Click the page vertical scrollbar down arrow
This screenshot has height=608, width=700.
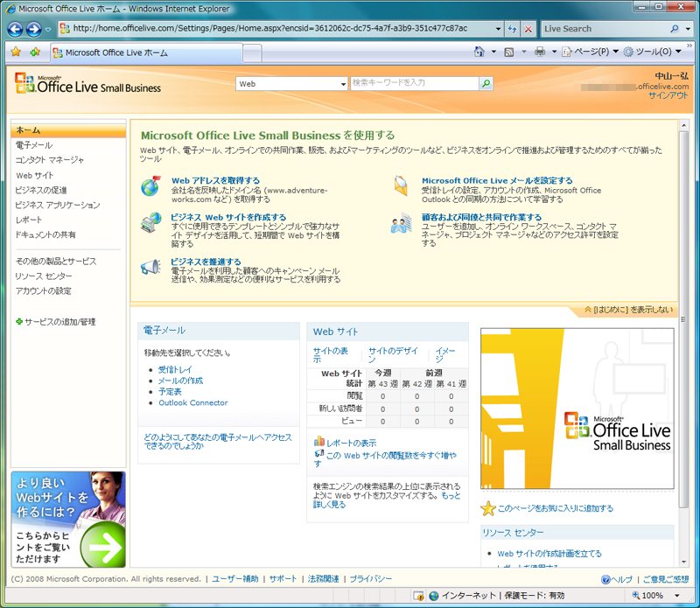[x=683, y=562]
